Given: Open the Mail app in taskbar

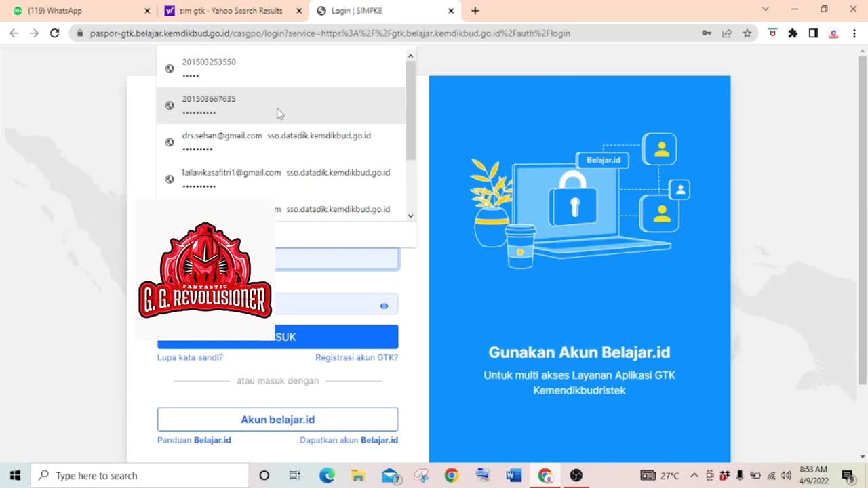Looking at the screenshot, I should point(391,475).
